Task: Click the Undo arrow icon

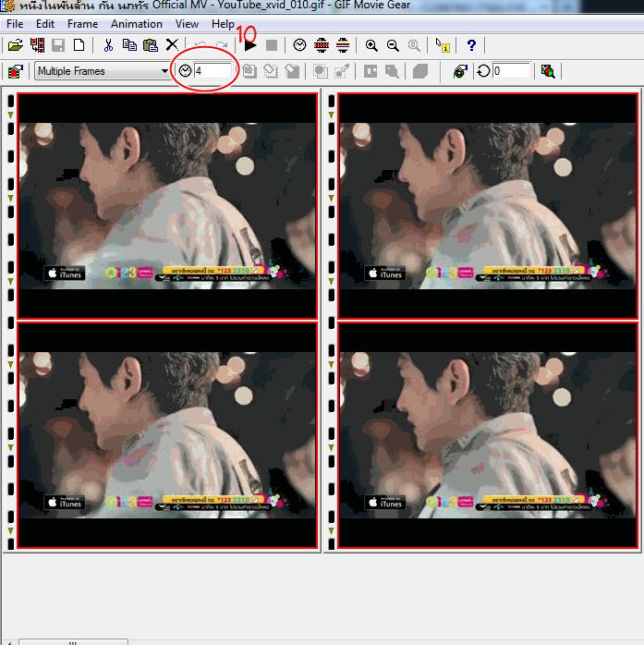Action: point(200,45)
